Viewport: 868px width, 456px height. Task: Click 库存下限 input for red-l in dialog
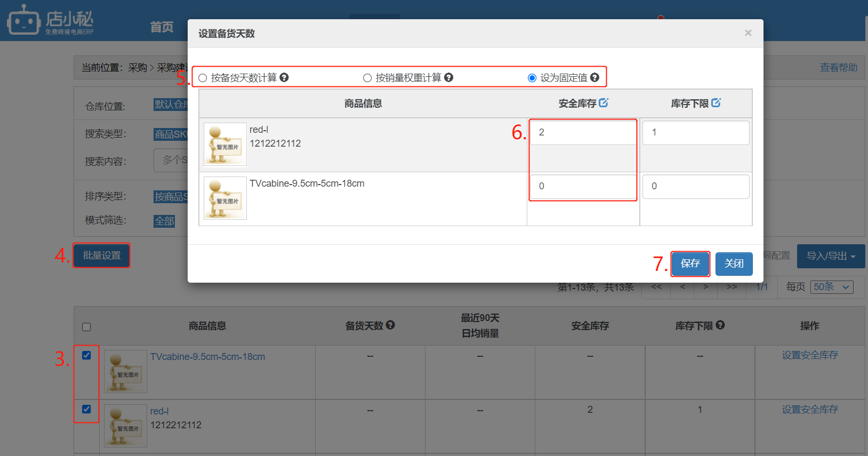click(x=696, y=132)
